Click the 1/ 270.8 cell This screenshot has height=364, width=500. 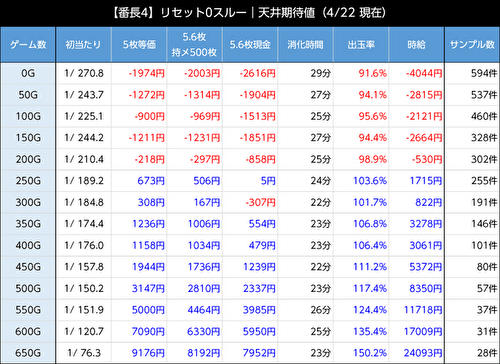tap(84, 73)
